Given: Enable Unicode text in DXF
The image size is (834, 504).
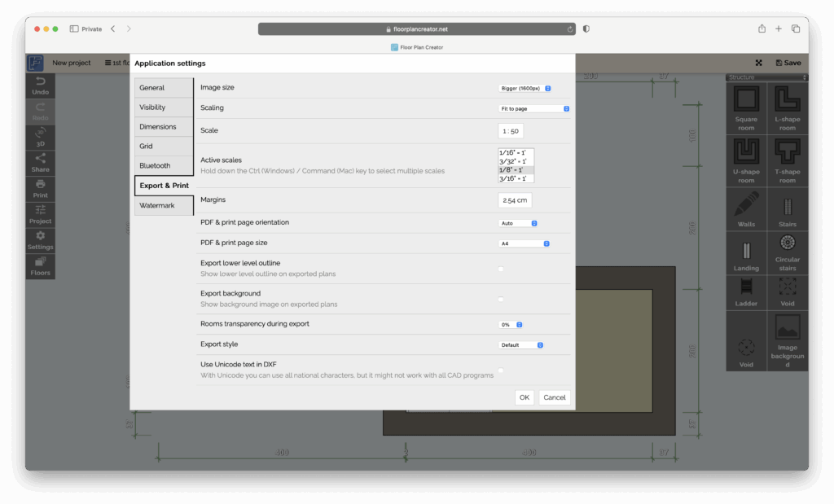Looking at the screenshot, I should click(x=501, y=369).
